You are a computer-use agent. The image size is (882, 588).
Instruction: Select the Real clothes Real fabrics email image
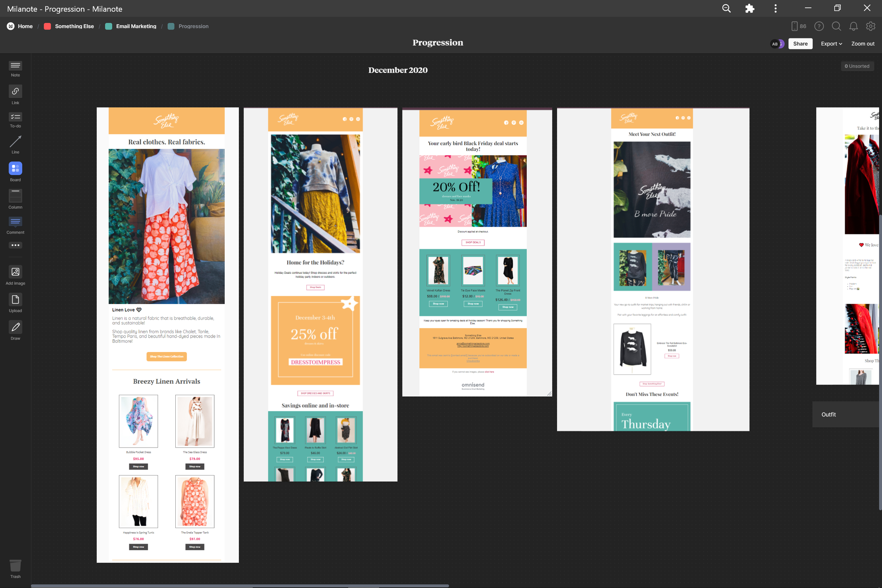click(x=168, y=335)
